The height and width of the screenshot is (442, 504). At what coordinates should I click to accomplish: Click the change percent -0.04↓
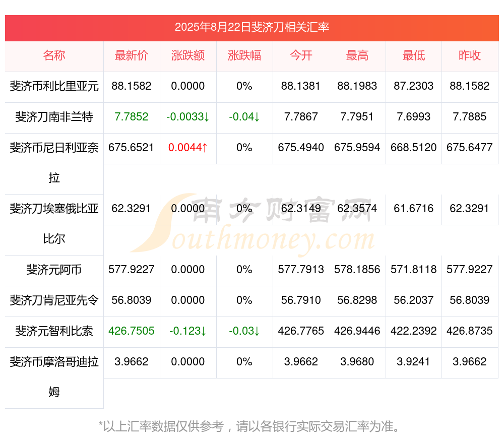(244, 117)
